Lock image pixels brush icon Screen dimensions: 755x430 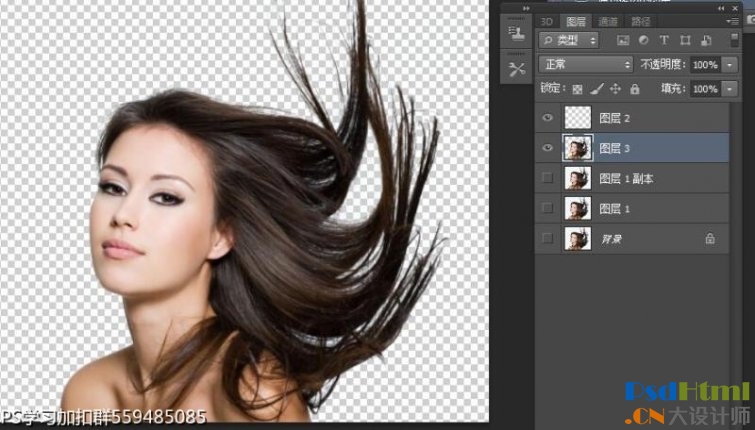point(597,89)
